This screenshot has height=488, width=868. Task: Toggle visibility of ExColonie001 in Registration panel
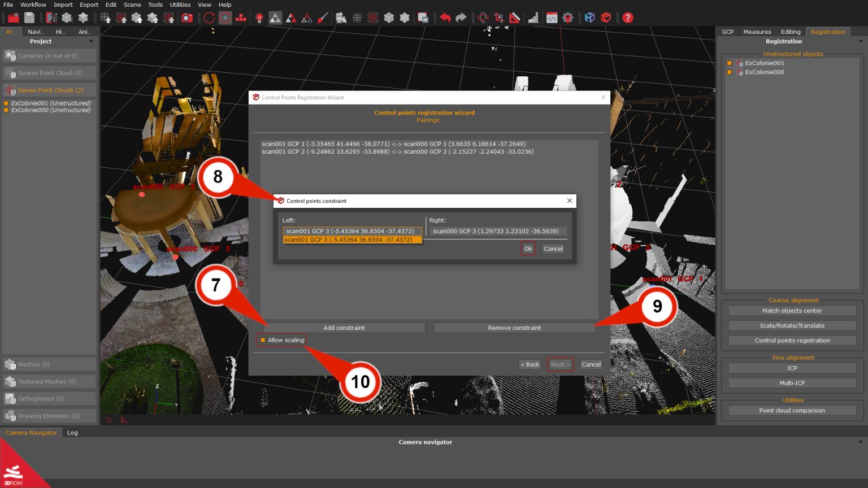pos(729,63)
